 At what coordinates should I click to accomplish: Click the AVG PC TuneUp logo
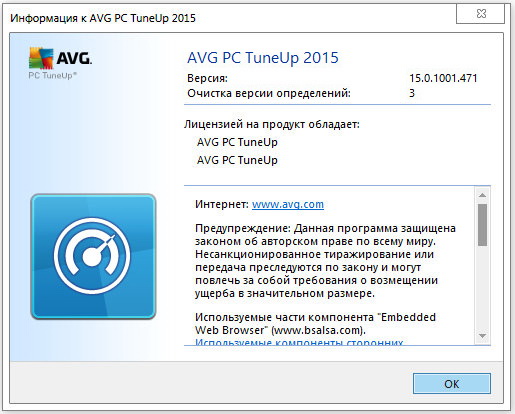pyautogui.click(x=60, y=64)
